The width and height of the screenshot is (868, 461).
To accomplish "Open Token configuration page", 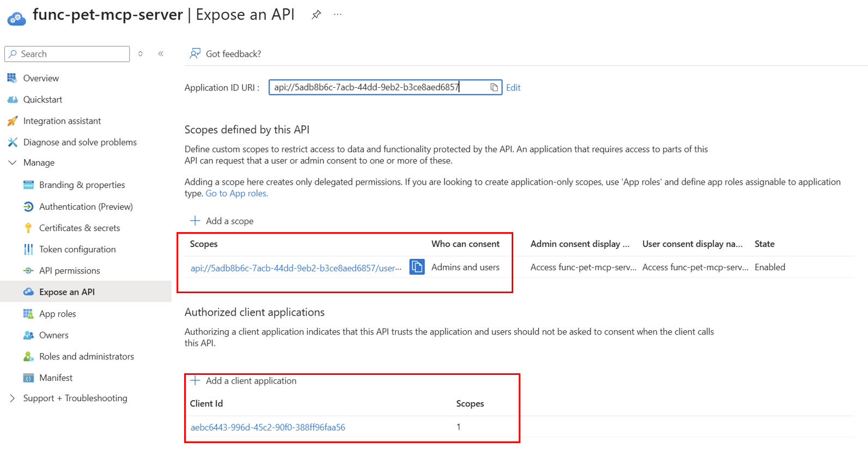I will pos(77,250).
